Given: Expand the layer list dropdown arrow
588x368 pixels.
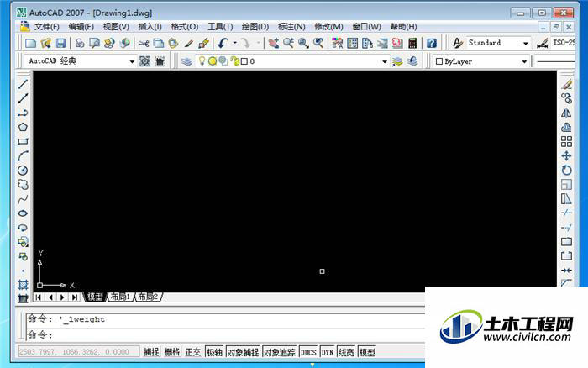Looking at the screenshot, I should 385,61.
